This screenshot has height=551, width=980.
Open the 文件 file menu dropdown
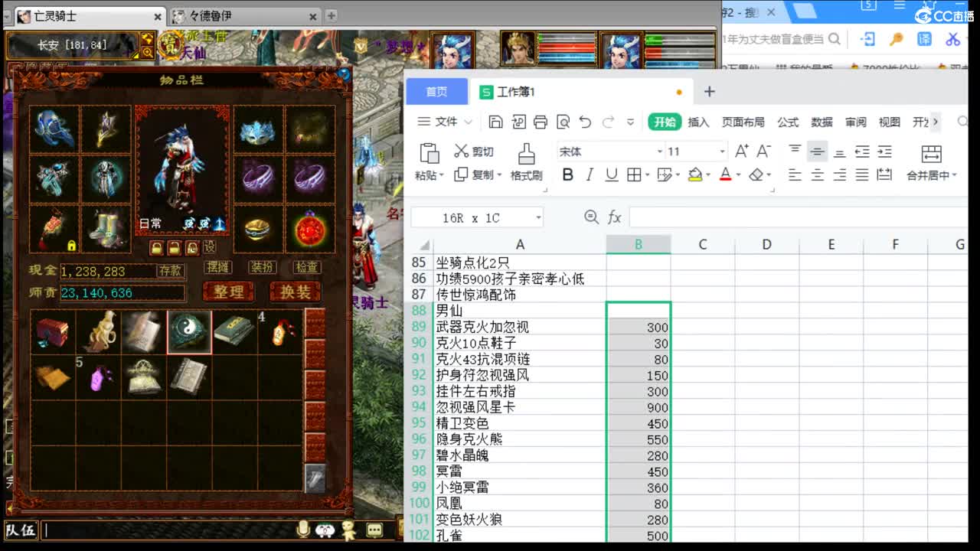pos(445,122)
